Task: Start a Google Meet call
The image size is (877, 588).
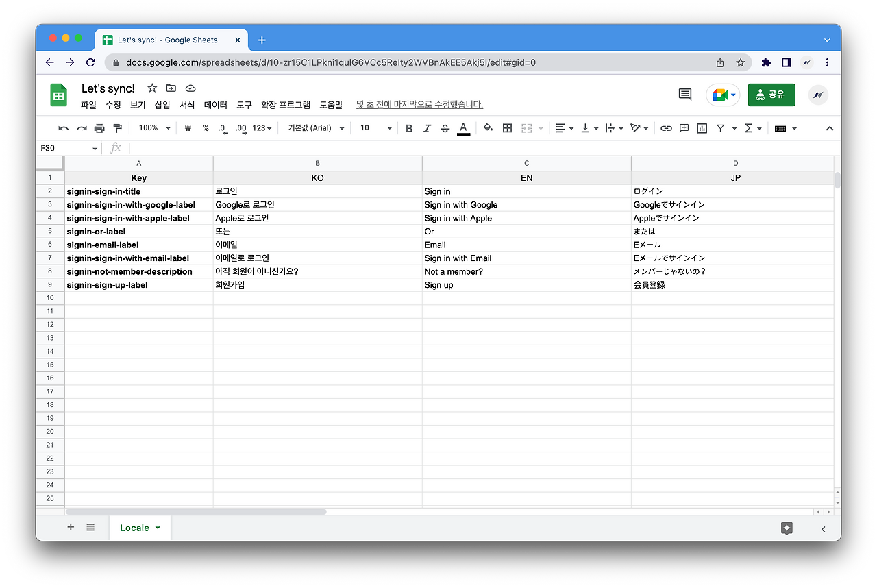Action: (723, 95)
